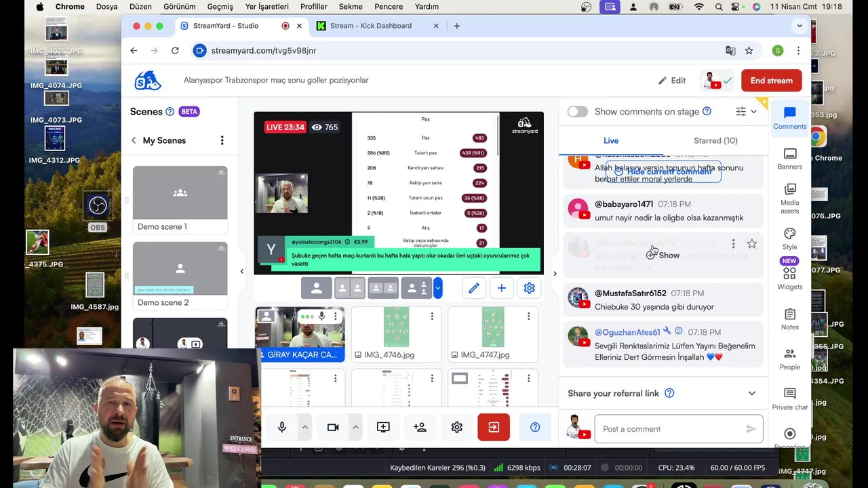The height and width of the screenshot is (488, 868).
Task: Open the People sidebar panel
Action: (789, 359)
